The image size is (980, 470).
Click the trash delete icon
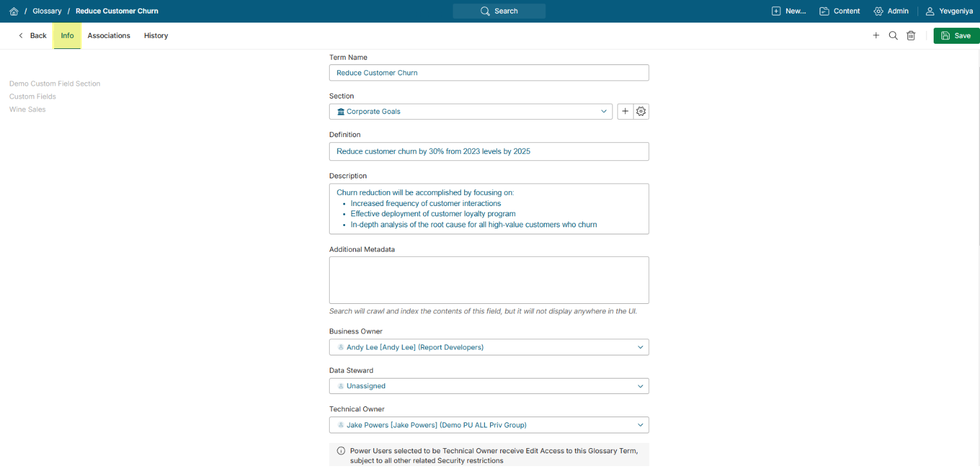[911, 36]
